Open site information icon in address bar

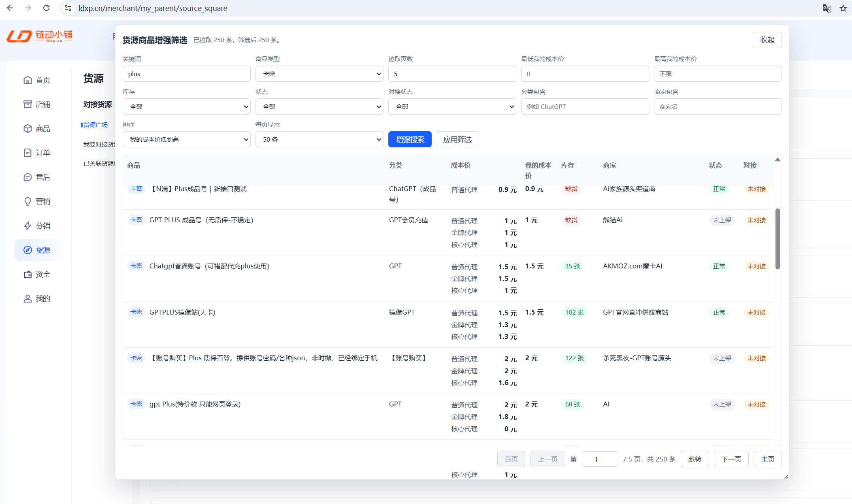[x=68, y=8]
